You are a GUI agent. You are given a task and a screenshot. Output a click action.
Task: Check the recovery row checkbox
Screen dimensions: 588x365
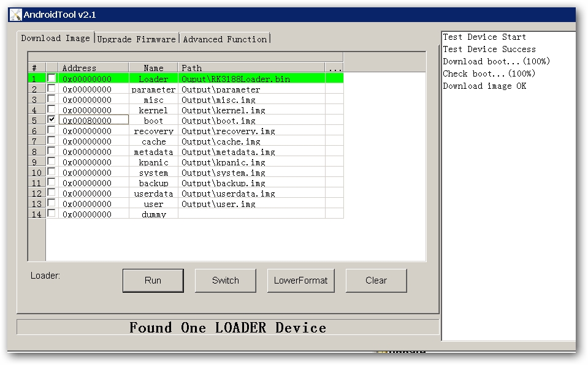[x=52, y=130]
